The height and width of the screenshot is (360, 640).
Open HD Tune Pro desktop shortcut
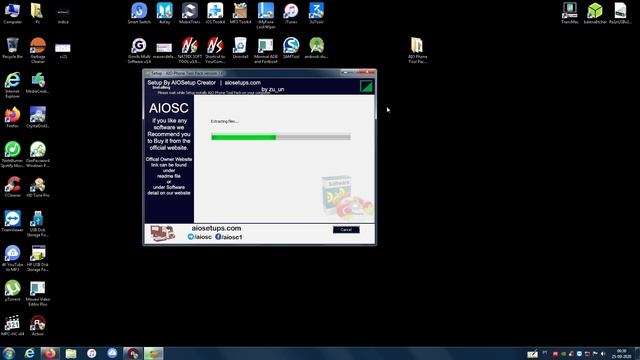click(x=38, y=187)
